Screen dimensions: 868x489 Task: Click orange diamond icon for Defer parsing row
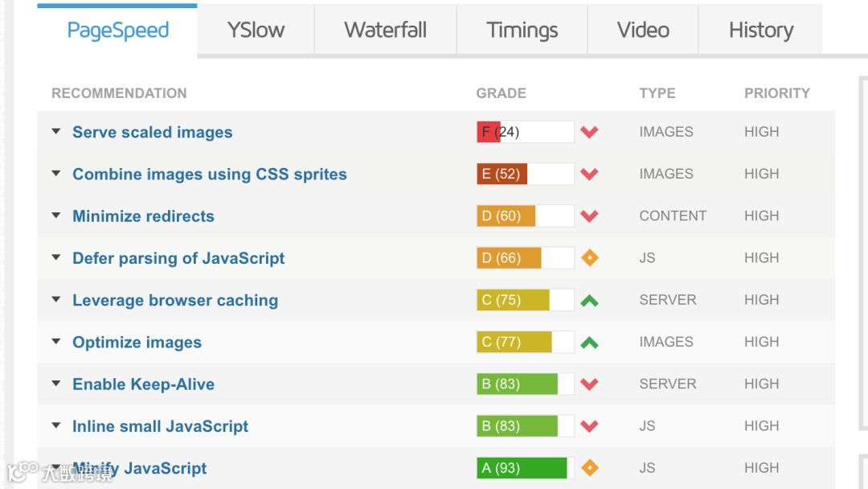pyautogui.click(x=589, y=258)
